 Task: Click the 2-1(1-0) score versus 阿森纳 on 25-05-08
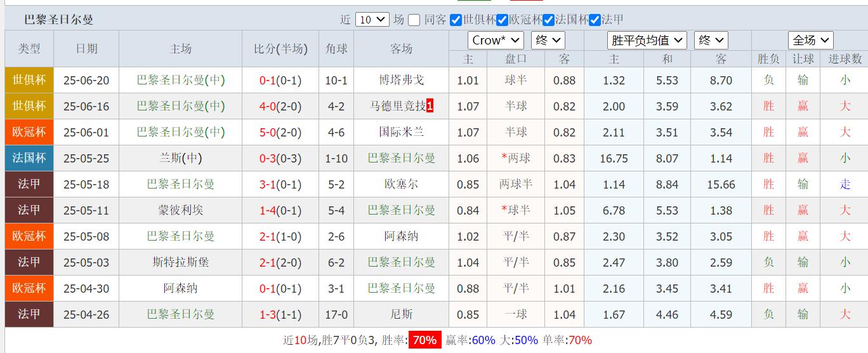[280, 236]
